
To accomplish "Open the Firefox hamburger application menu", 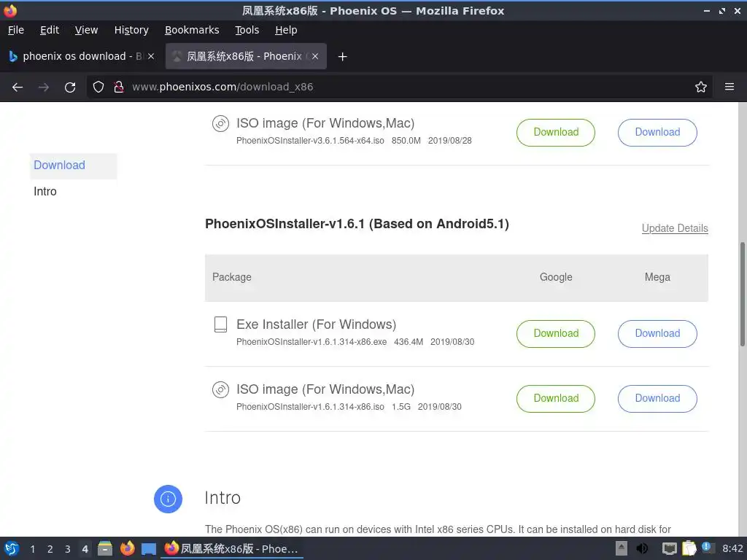I will point(729,87).
